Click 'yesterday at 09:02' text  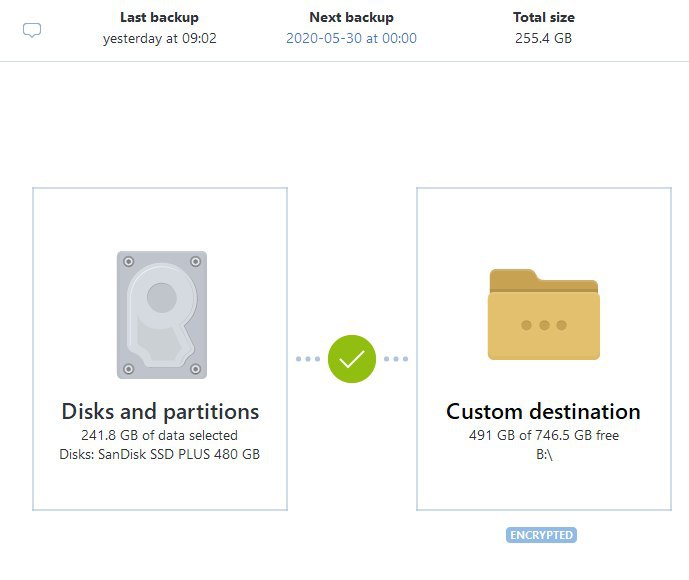[x=160, y=39]
